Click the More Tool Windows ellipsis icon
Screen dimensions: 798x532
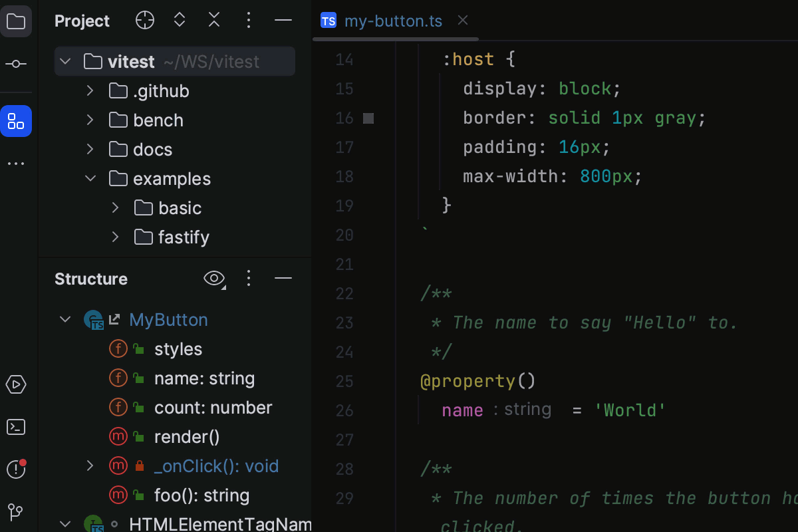pos(16,164)
